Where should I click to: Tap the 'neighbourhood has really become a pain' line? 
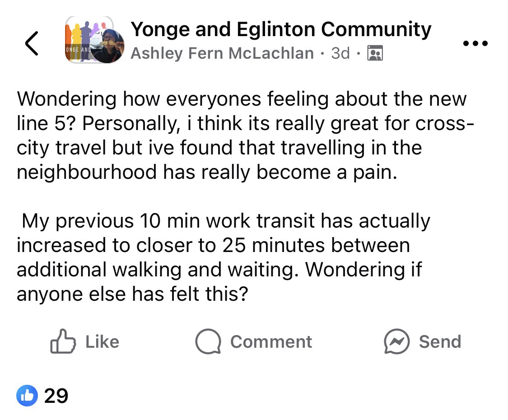(x=207, y=173)
